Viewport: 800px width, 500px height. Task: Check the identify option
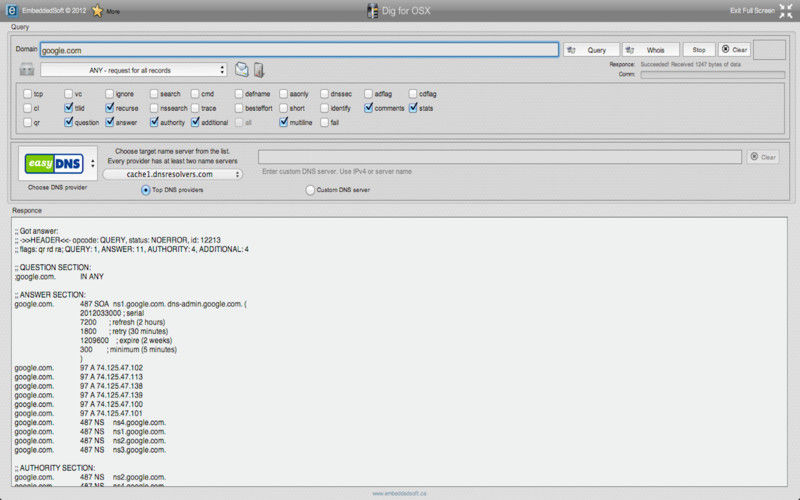click(x=324, y=108)
